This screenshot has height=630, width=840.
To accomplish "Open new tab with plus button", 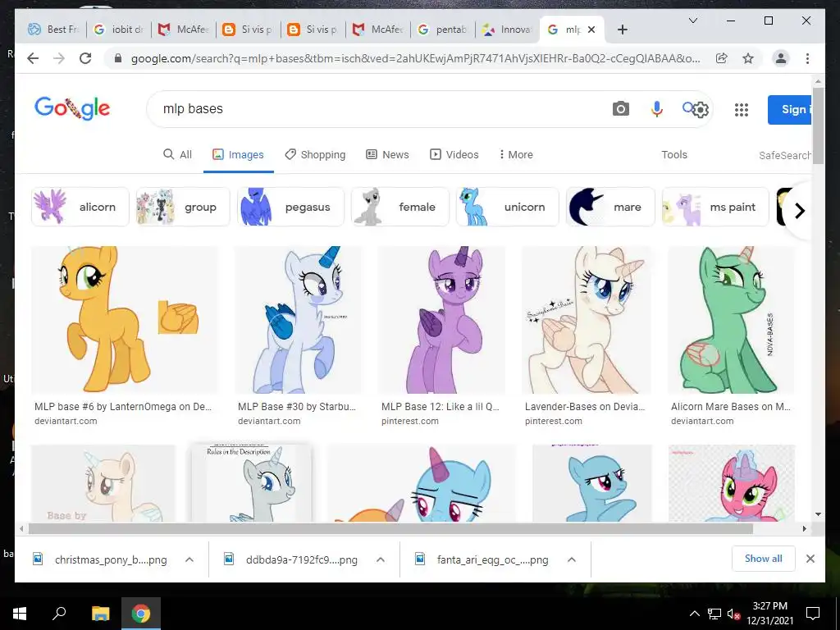I will coord(622,30).
